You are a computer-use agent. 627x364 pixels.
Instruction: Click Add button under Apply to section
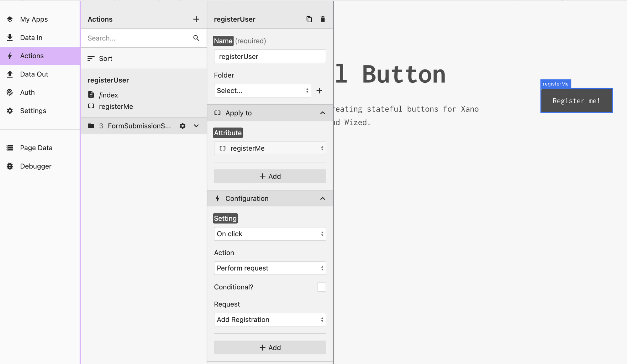coord(270,176)
